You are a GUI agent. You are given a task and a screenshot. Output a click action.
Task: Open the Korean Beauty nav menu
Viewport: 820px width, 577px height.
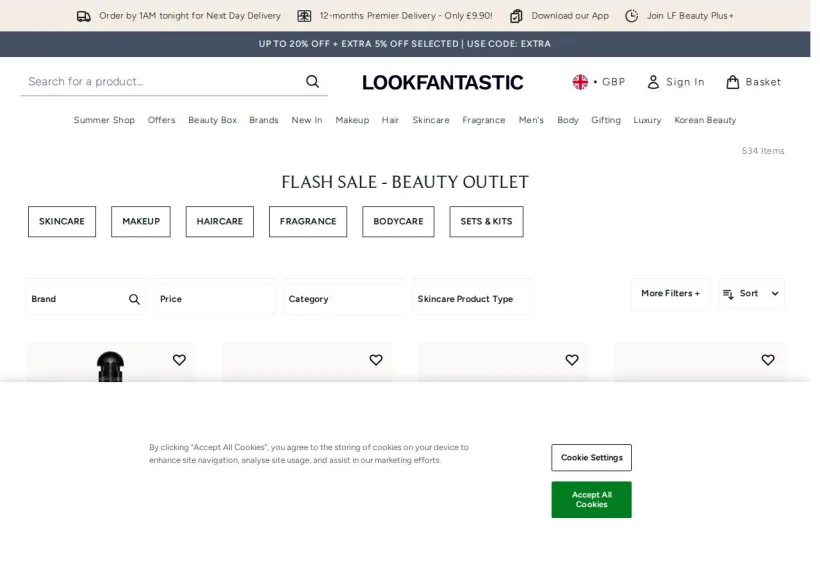[x=705, y=120]
